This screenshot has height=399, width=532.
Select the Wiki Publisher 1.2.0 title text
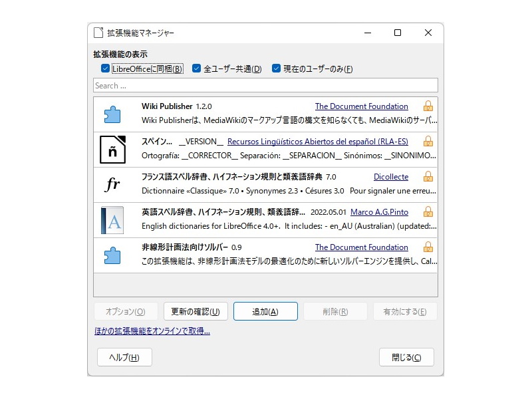coord(177,106)
